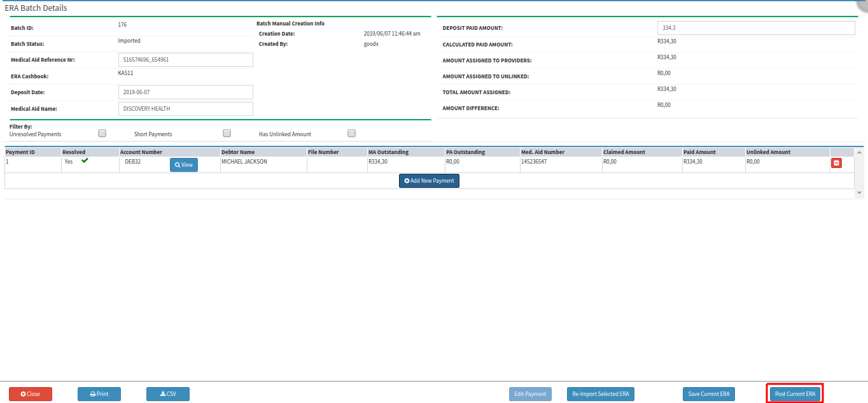Click Add New Payment button
The height and width of the screenshot is (403, 868).
[429, 181]
